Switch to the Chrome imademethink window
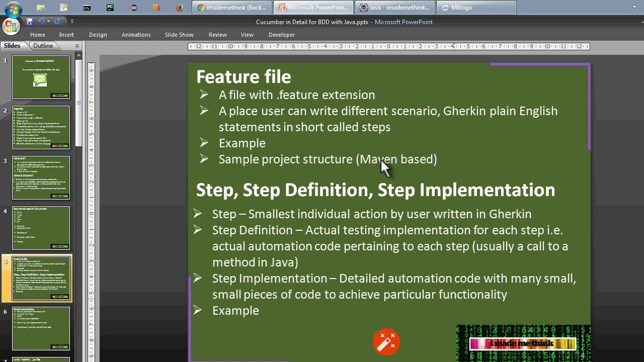Viewport: 644px width, 362px height. [x=232, y=8]
